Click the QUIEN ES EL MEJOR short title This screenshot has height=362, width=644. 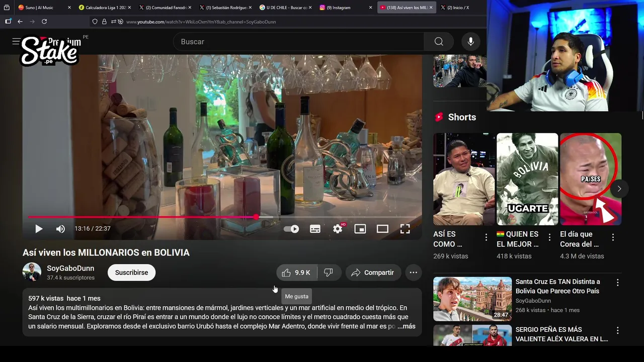click(x=518, y=239)
